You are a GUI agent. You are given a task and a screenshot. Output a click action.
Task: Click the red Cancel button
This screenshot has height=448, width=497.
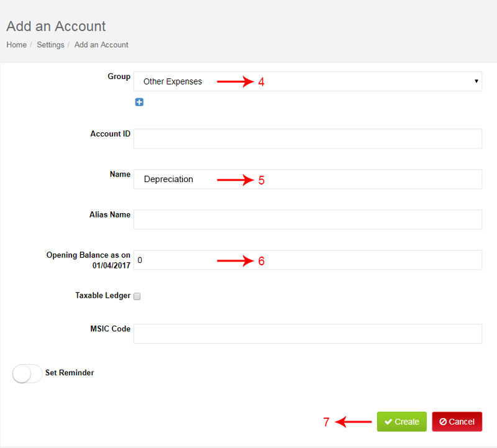[x=457, y=422]
